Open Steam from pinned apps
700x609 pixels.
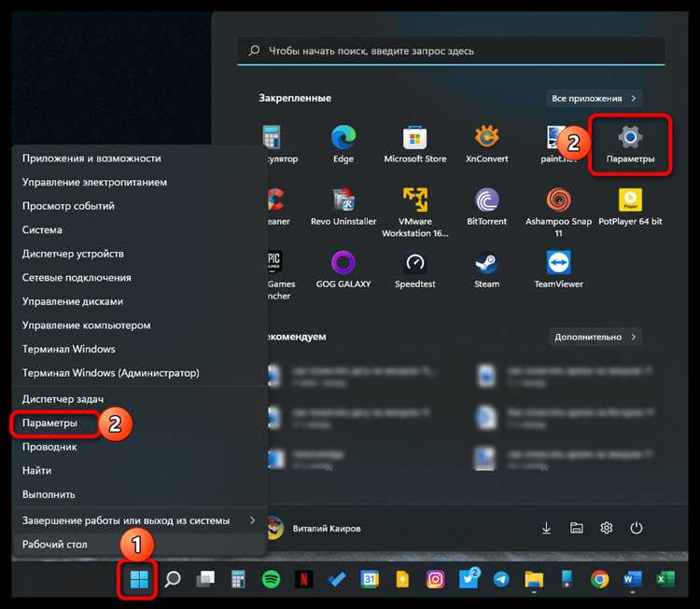[486, 269]
